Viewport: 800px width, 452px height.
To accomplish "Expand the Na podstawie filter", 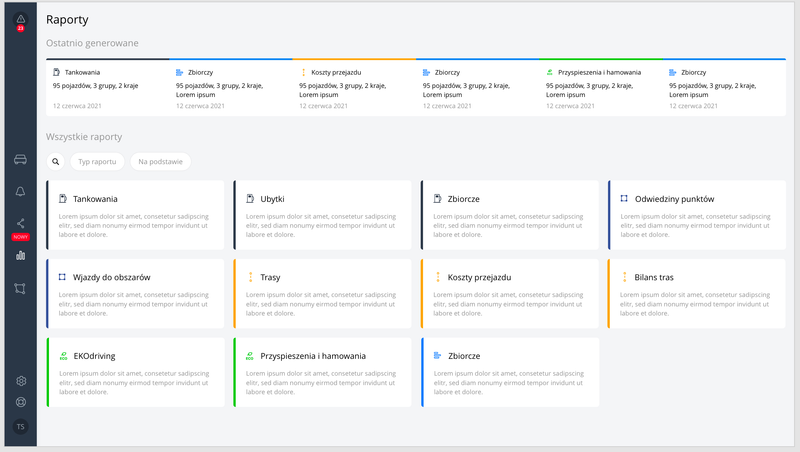I will click(x=160, y=161).
